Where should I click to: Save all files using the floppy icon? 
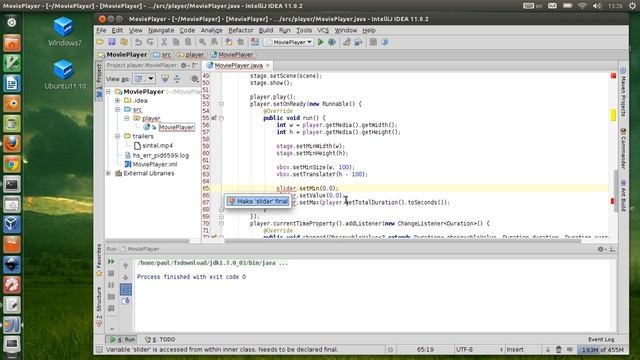tap(112, 42)
